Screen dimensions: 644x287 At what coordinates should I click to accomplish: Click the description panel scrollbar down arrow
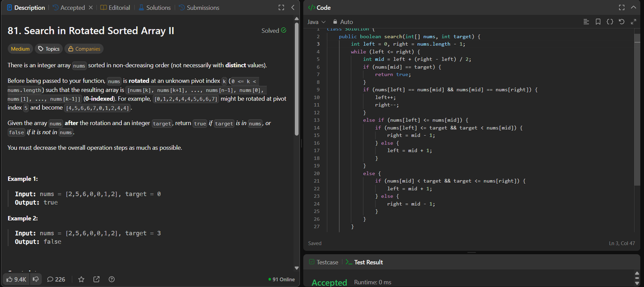pyautogui.click(x=297, y=267)
